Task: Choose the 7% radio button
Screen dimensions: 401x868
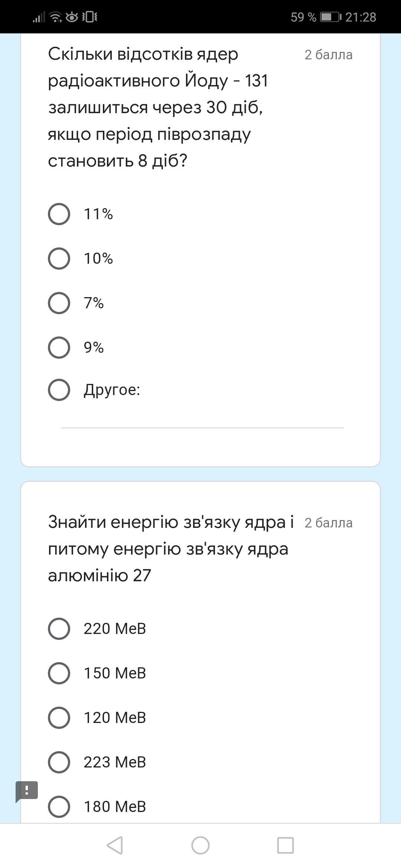Action: [59, 303]
